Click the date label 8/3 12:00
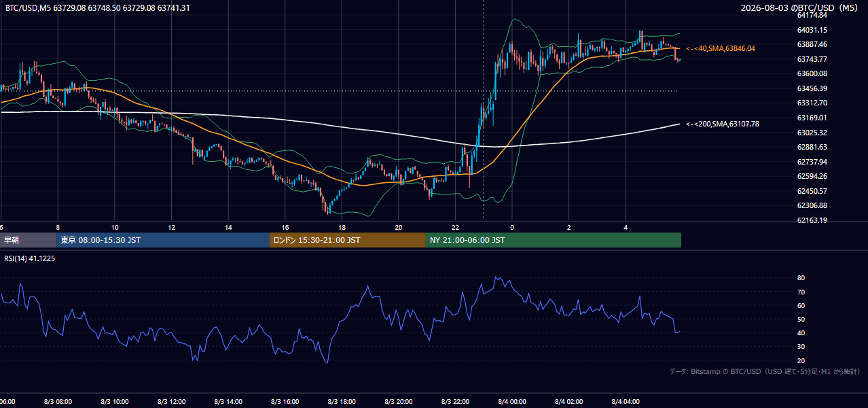The image size is (868, 408). click(x=171, y=402)
